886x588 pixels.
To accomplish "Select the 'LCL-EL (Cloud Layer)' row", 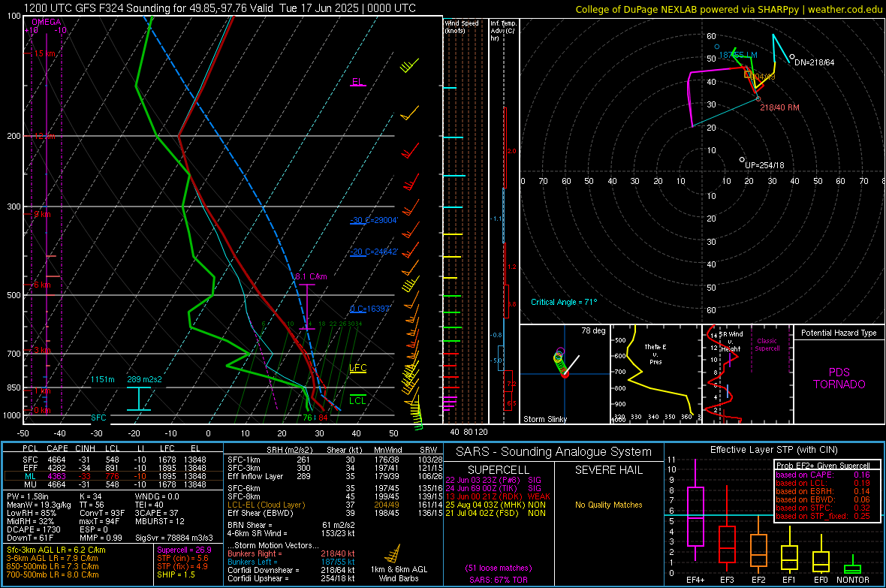I will point(335,505).
